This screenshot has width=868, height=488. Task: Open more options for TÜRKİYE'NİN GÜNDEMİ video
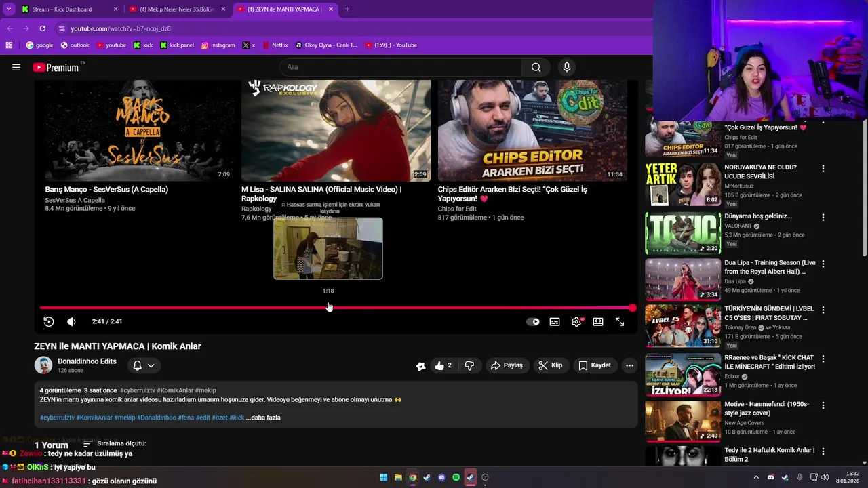(823, 310)
